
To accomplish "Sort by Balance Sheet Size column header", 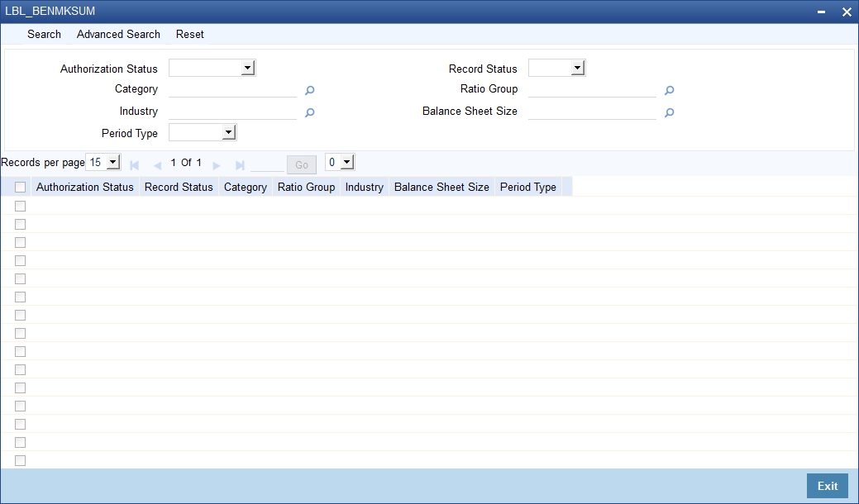I will pyautogui.click(x=441, y=188).
